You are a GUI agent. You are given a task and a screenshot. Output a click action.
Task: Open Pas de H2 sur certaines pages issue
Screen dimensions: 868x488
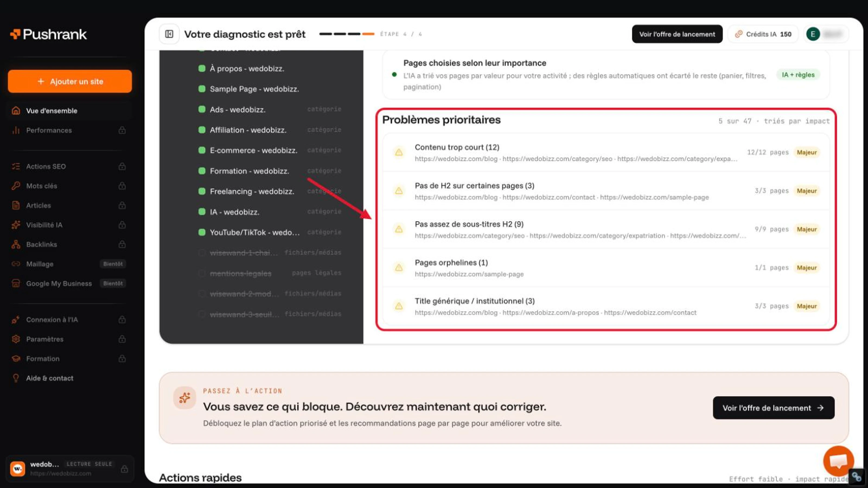[x=606, y=191]
